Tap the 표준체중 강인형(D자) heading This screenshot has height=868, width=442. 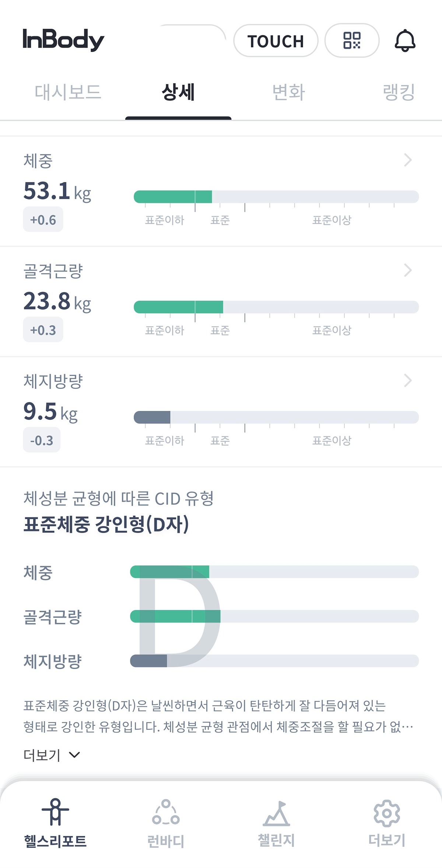[x=106, y=524]
